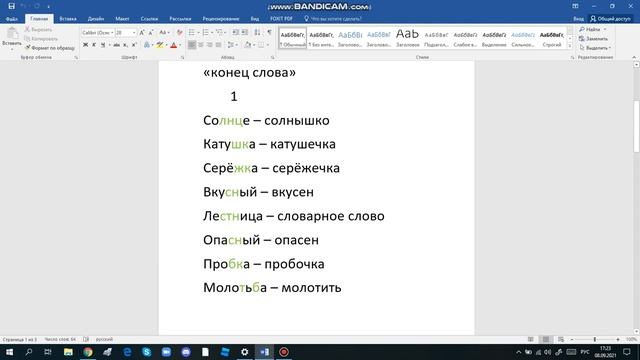The height and width of the screenshot is (360, 640).
Task: Click Общий доступ share button
Action: (610, 19)
